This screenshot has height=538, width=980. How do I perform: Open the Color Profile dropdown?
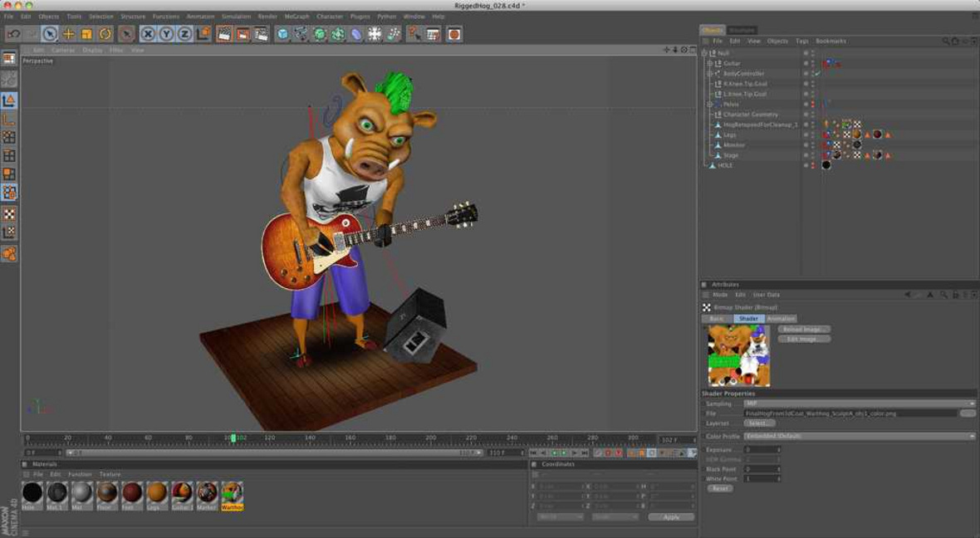(858, 436)
